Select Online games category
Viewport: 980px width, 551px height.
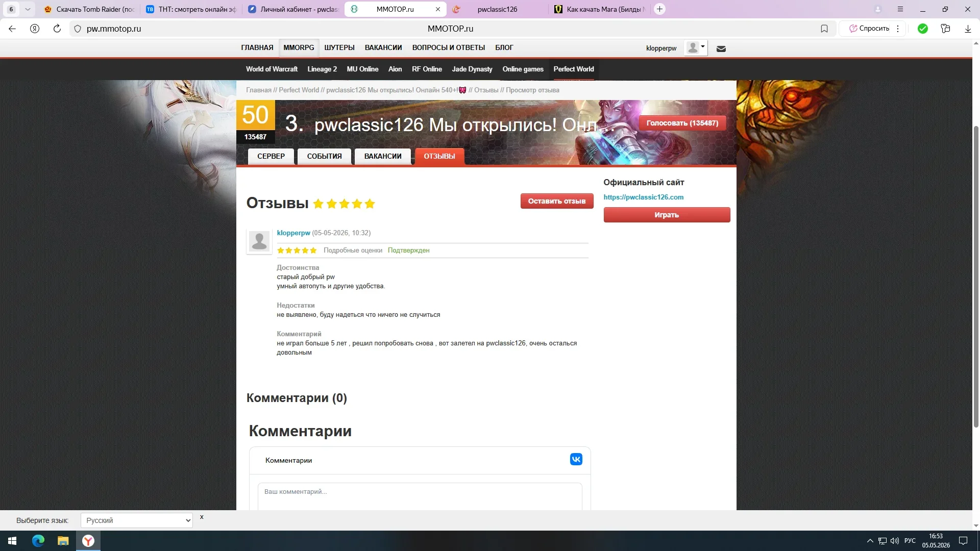click(x=523, y=69)
